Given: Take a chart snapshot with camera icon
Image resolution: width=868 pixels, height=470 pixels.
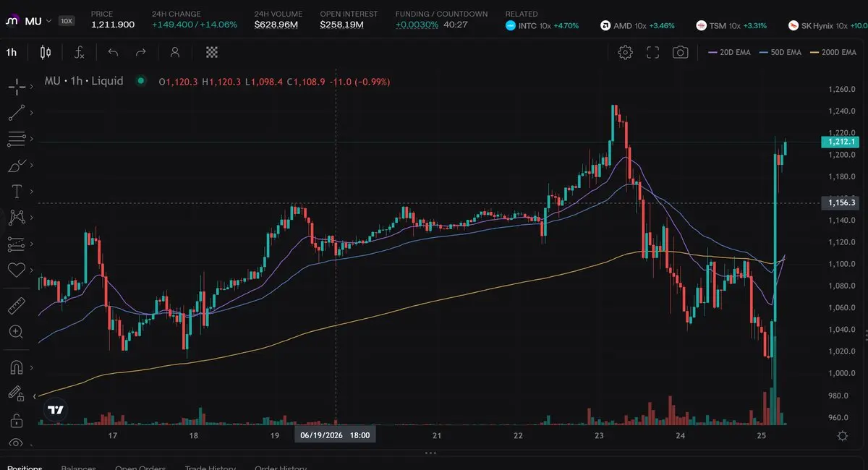Looking at the screenshot, I should (680, 52).
